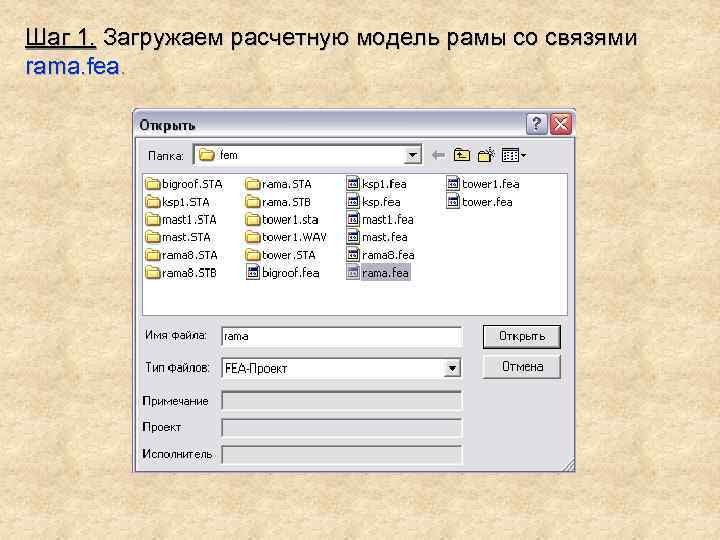This screenshot has height=540, width=720.
Task: Select the mast1.STA folder icon
Action: tap(152, 219)
